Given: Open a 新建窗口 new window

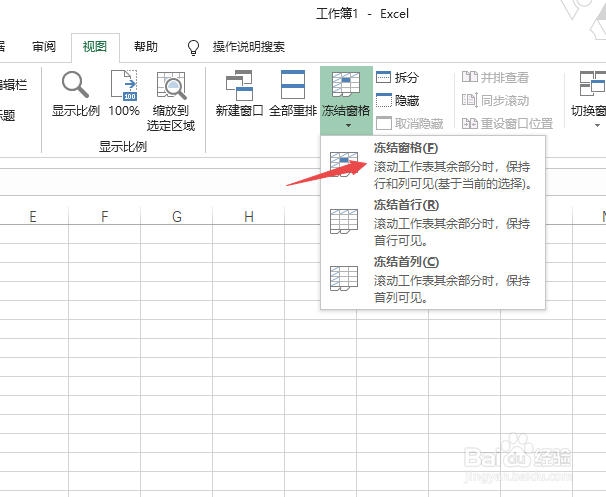Looking at the screenshot, I should click(239, 94).
